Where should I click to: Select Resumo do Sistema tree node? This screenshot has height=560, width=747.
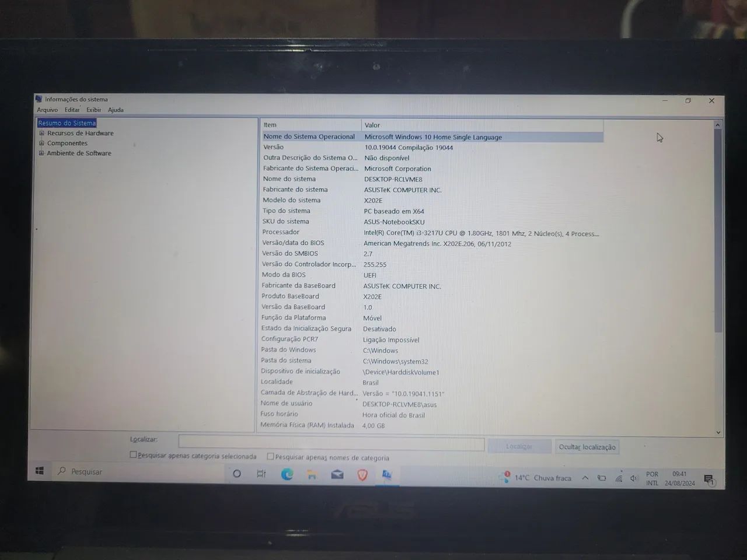[x=67, y=123]
